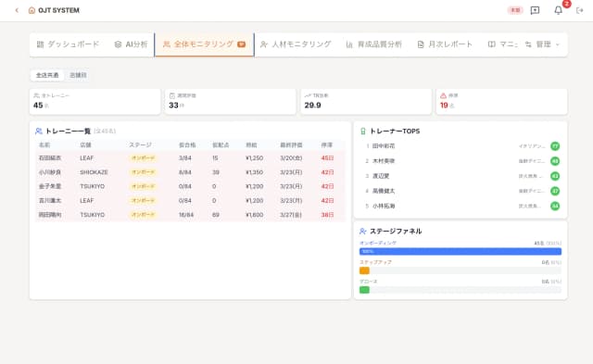Open notifications bell icon

(558, 10)
